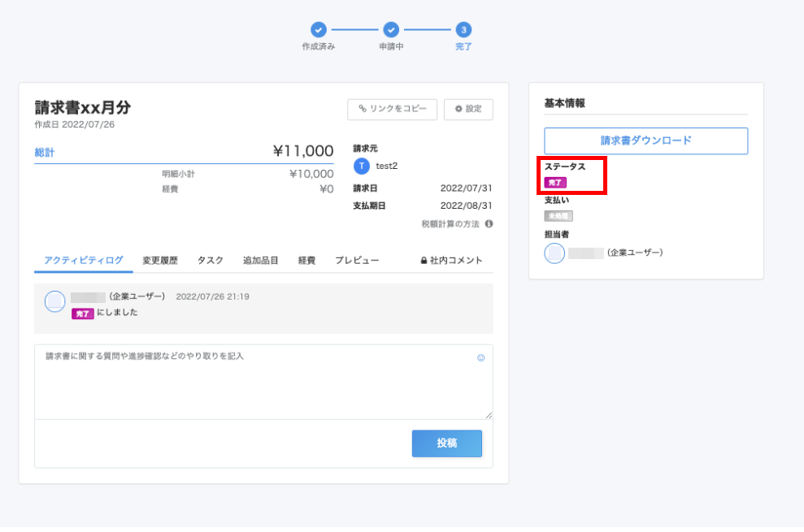This screenshot has height=532, width=804.
Task: Click the 申請中 step checkmark circle
Action: tap(391, 30)
